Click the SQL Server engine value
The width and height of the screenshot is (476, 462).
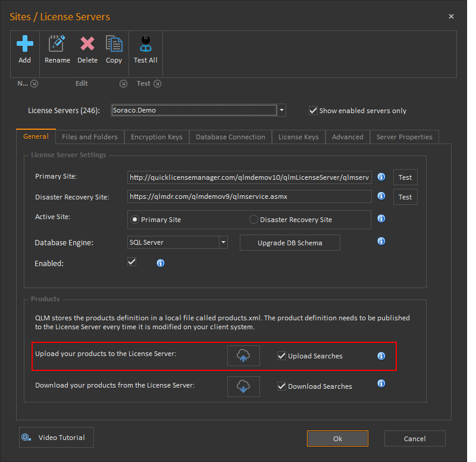[x=173, y=242]
